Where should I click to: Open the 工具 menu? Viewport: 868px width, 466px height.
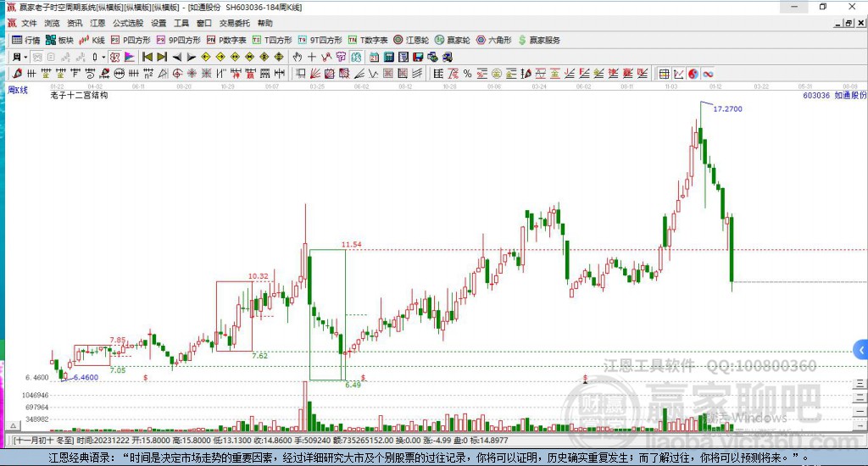click(181, 23)
